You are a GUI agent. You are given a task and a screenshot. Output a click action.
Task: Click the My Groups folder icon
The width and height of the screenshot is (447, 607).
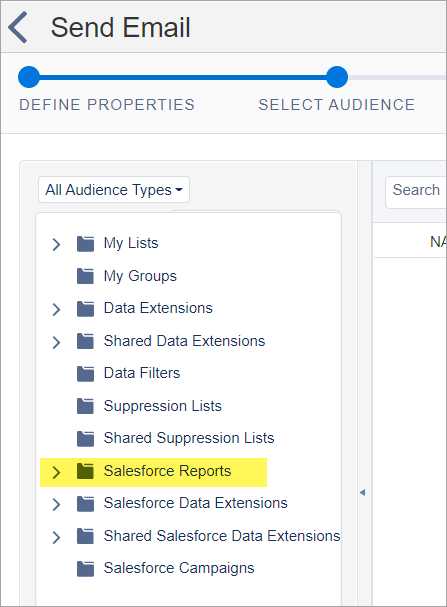click(86, 276)
